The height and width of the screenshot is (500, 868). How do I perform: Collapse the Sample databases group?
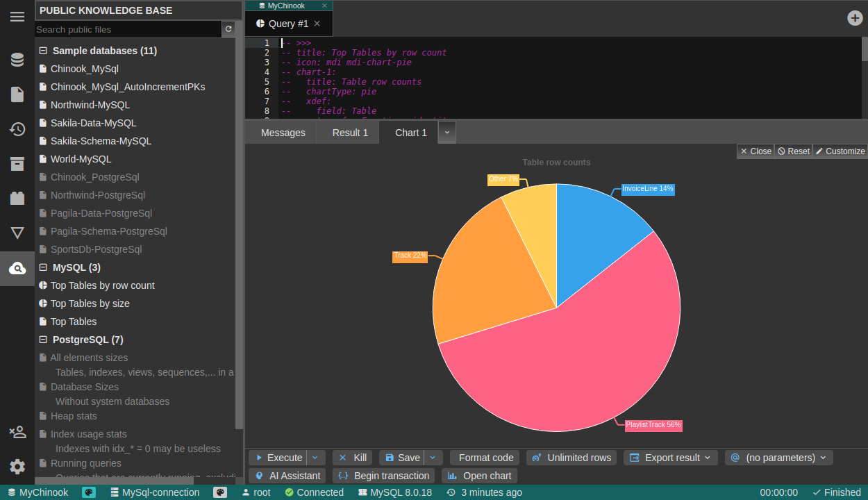click(x=43, y=51)
